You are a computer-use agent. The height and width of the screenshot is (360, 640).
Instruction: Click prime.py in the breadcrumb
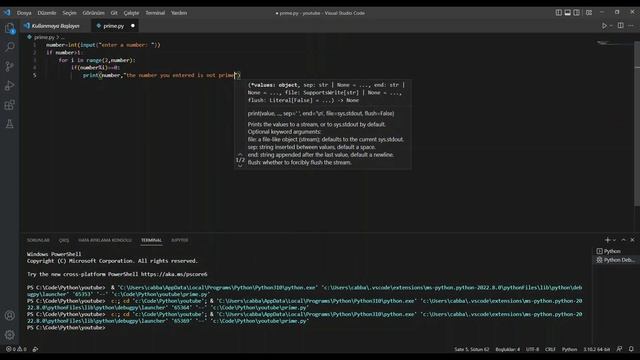tap(44, 37)
